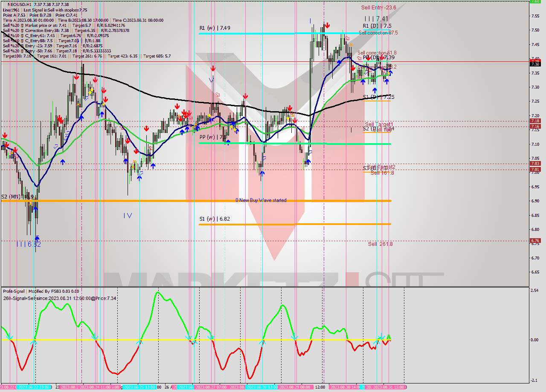The height and width of the screenshot is (392, 546).
Task: Click the 'I I I 7.41' wave label
Action: tap(376, 19)
